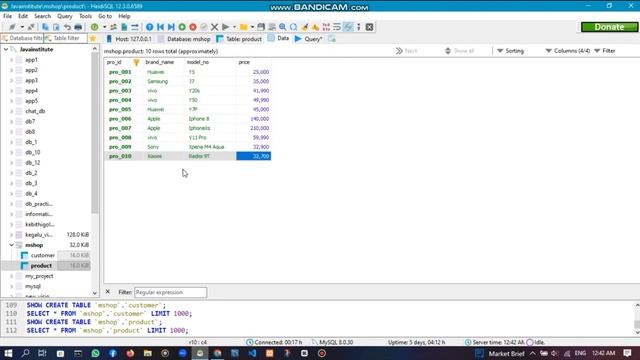Click the broom Clear icon in the toolbar

[x=304, y=27]
